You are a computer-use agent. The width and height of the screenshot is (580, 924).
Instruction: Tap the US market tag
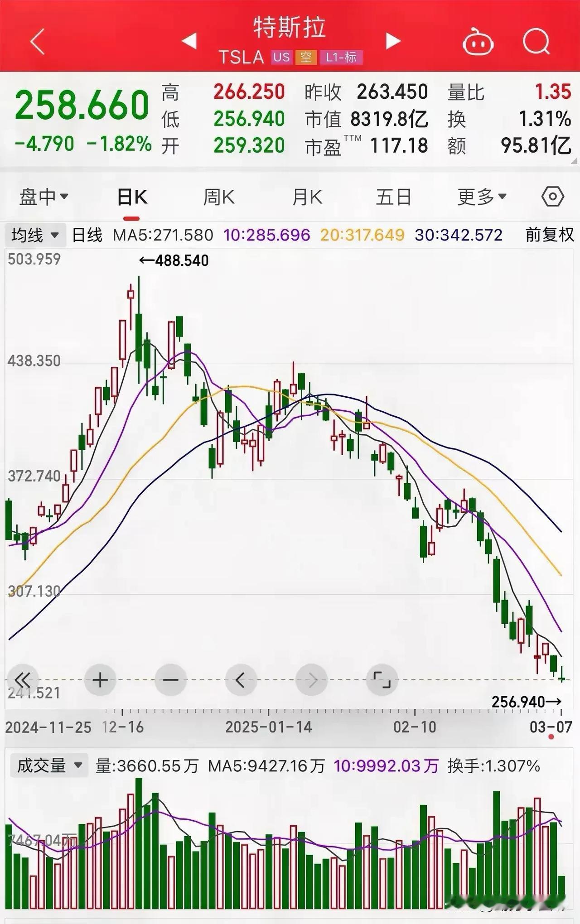(281, 57)
